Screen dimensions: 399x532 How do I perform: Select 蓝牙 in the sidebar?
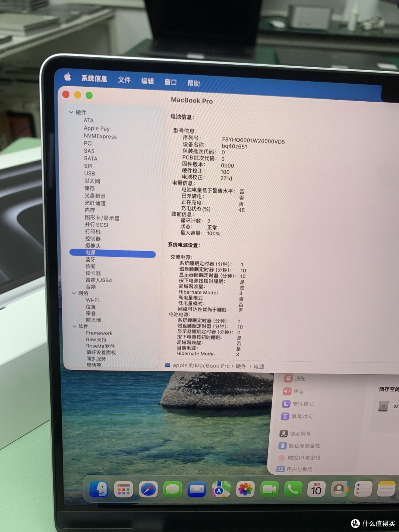[x=91, y=259]
